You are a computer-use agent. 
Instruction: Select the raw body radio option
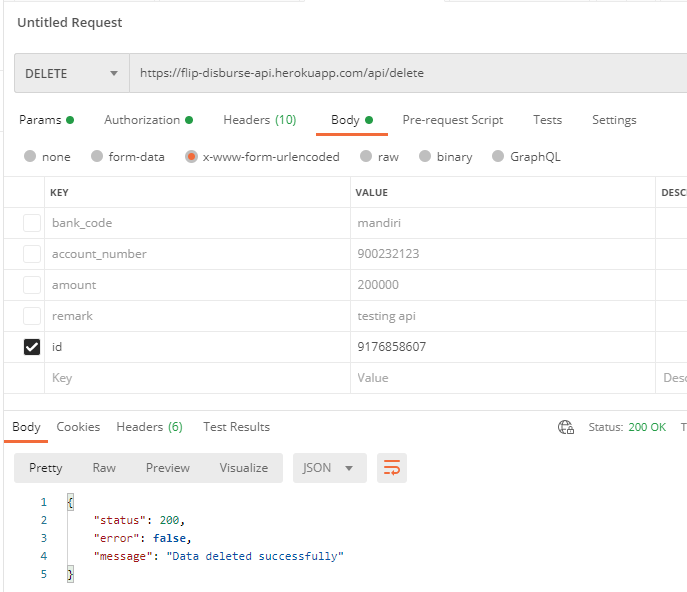pyautogui.click(x=366, y=156)
